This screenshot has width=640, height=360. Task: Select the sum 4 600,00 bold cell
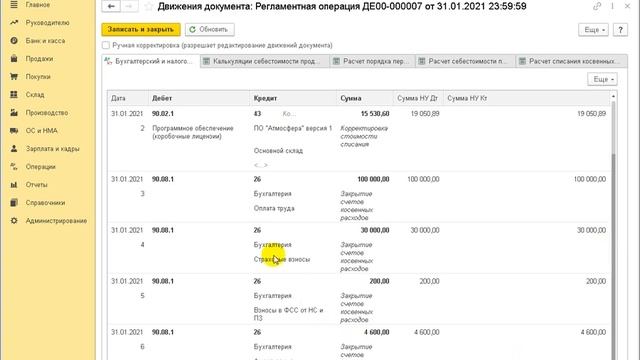click(376, 332)
